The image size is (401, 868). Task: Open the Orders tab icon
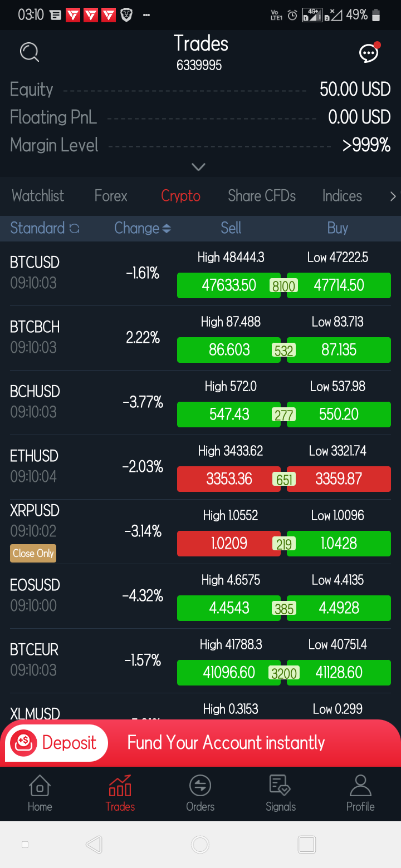200,786
